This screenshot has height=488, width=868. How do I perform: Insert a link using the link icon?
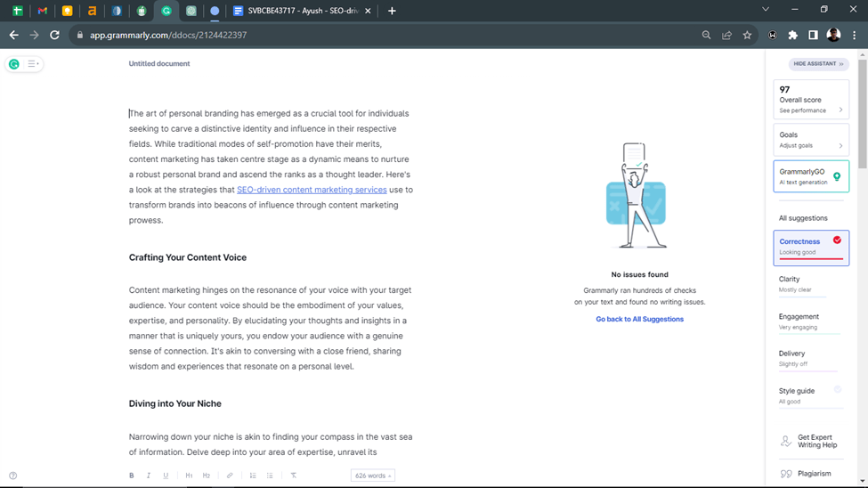[x=230, y=476]
